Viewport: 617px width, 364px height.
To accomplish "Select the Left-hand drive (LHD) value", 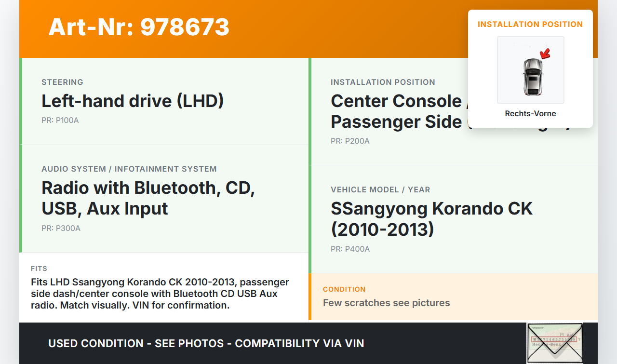I will click(x=133, y=101).
